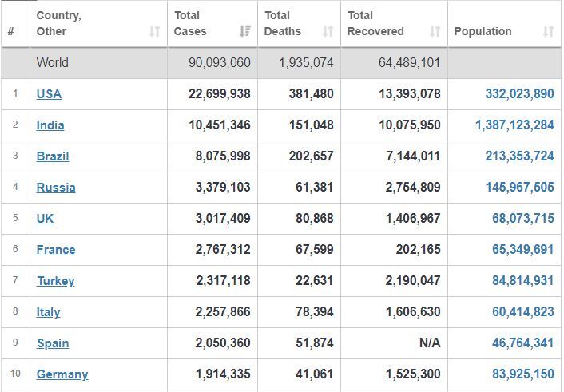Select India recovered 10,075,950
Viewport: 564px width, 392px height.
click(x=410, y=125)
